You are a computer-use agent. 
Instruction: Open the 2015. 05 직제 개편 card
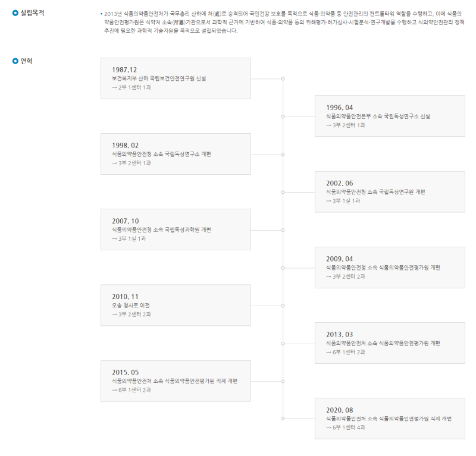(176, 381)
